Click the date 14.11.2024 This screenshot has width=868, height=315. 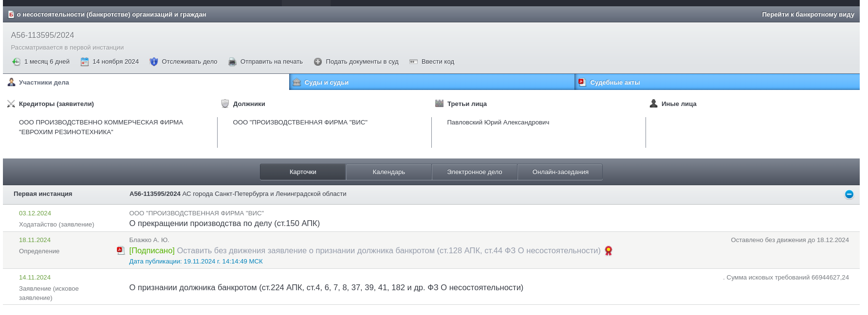[x=35, y=278]
